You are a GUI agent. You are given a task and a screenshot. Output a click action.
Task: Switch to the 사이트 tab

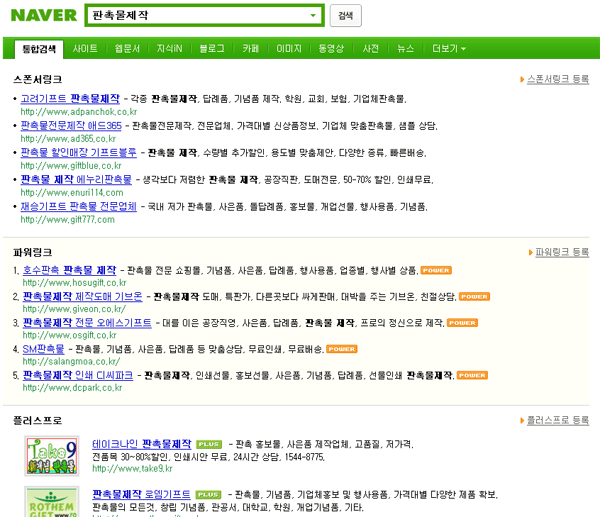[x=85, y=49]
